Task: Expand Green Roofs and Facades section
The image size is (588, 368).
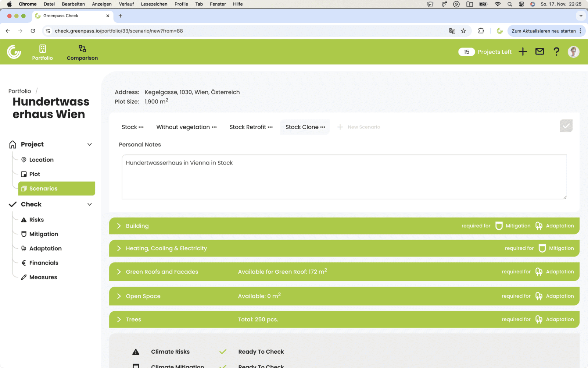Action: (119, 272)
